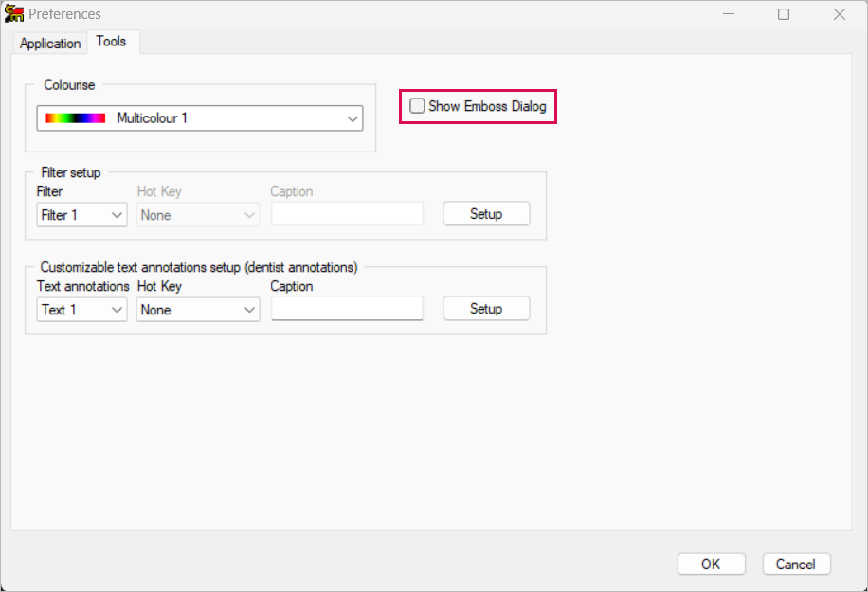Open the Text 1 annotations dropdown
Screen dimensions: 868x592
pos(82,310)
